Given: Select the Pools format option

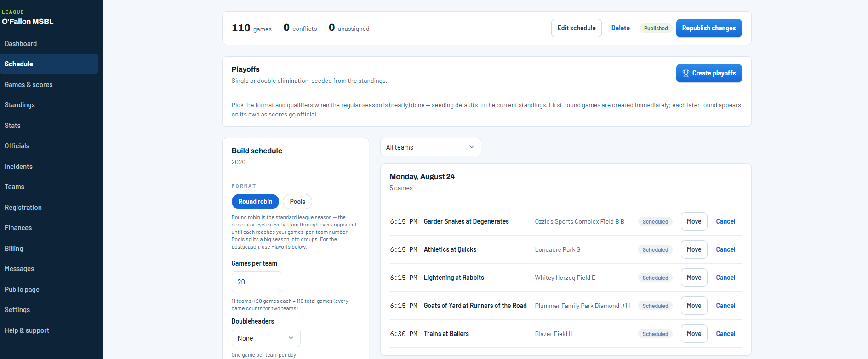Looking at the screenshot, I should point(297,202).
